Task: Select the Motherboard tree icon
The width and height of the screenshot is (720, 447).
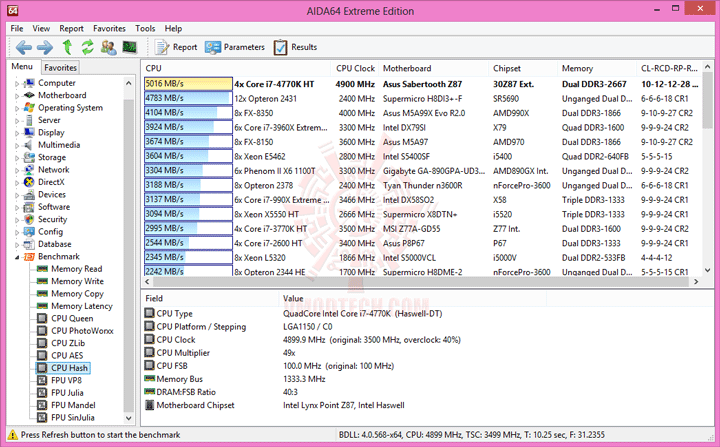Action: click(x=29, y=95)
